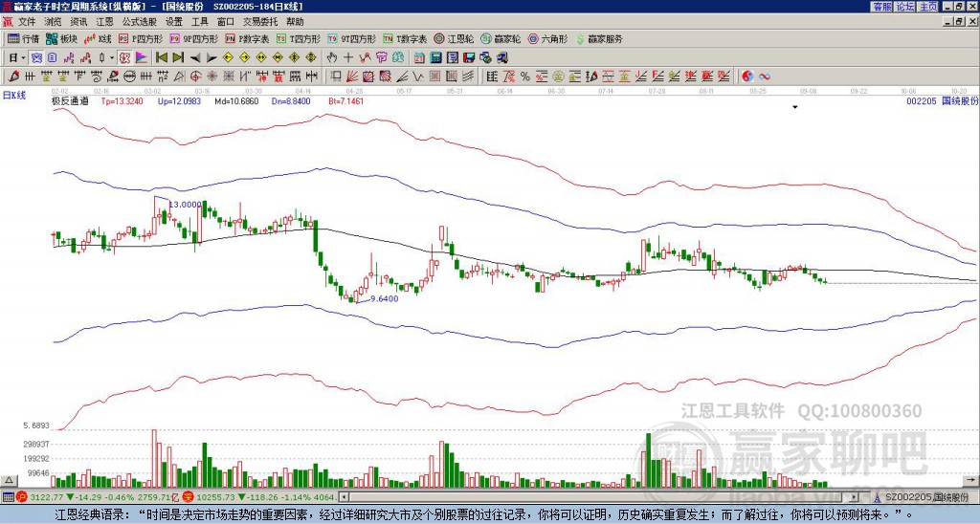Toggle the 权 adjusted price button

pos(124,58)
